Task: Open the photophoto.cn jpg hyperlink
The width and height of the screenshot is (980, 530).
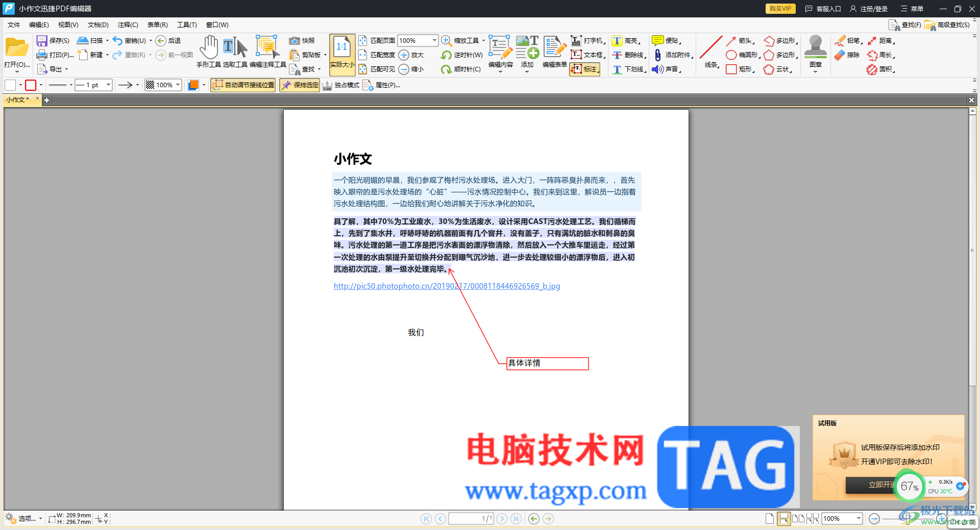Action: [x=447, y=286]
